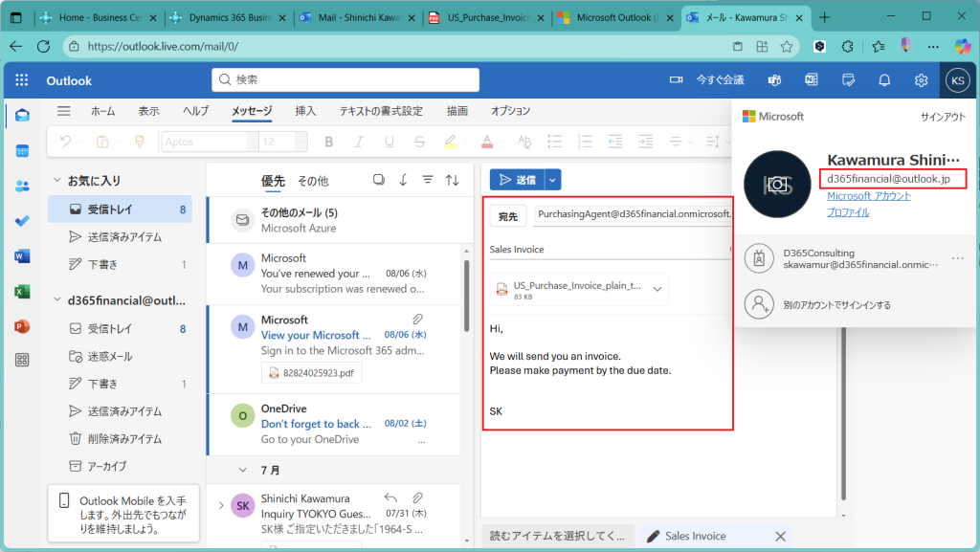Click the Paste clipboard icon
This screenshot has height=552, width=980.
click(x=102, y=142)
